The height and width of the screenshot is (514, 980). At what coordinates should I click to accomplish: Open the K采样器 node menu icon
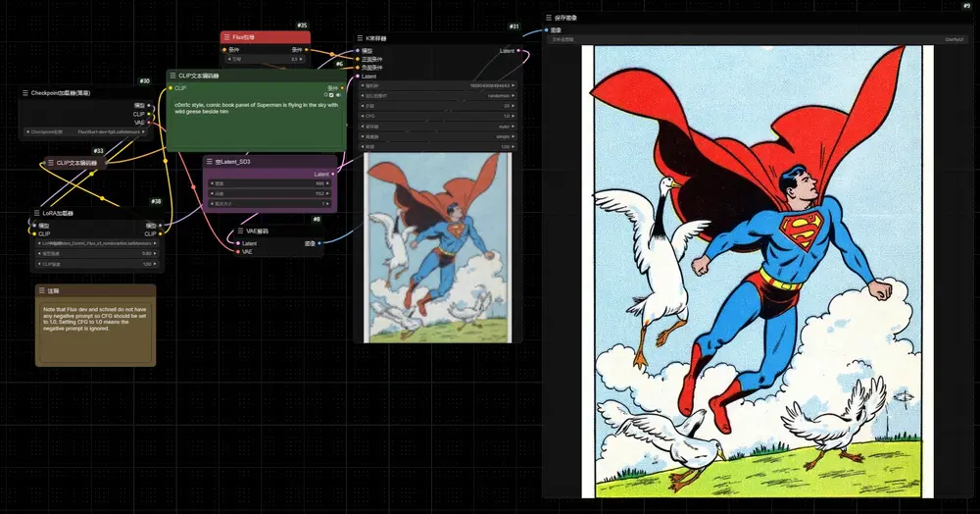(x=360, y=38)
